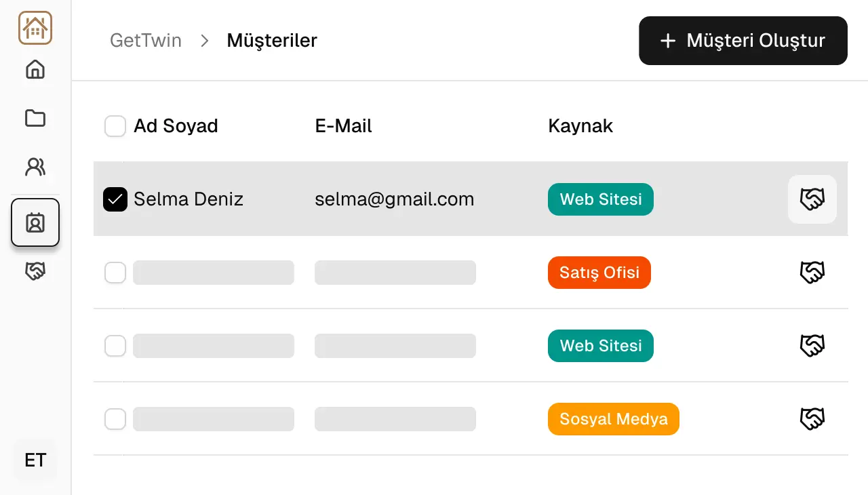Screen dimensions: 868x495
Task: Open the handshake icon on the second row
Action: click(x=812, y=272)
